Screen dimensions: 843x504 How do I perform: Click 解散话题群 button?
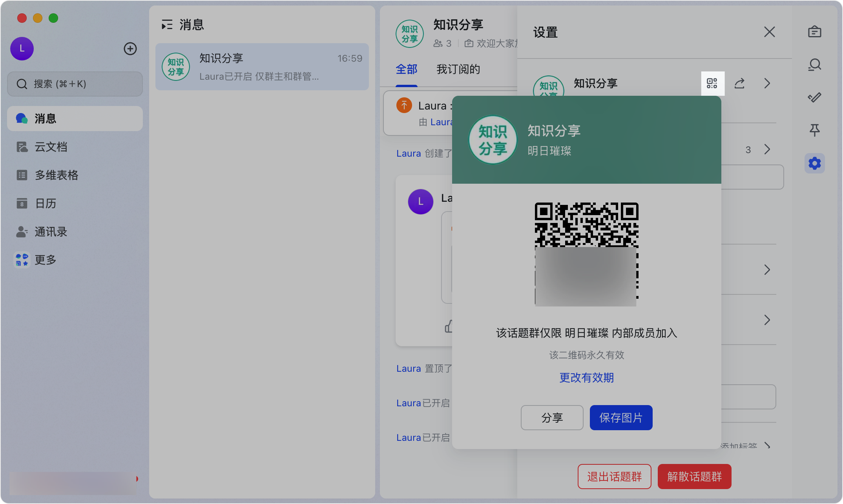pyautogui.click(x=695, y=477)
